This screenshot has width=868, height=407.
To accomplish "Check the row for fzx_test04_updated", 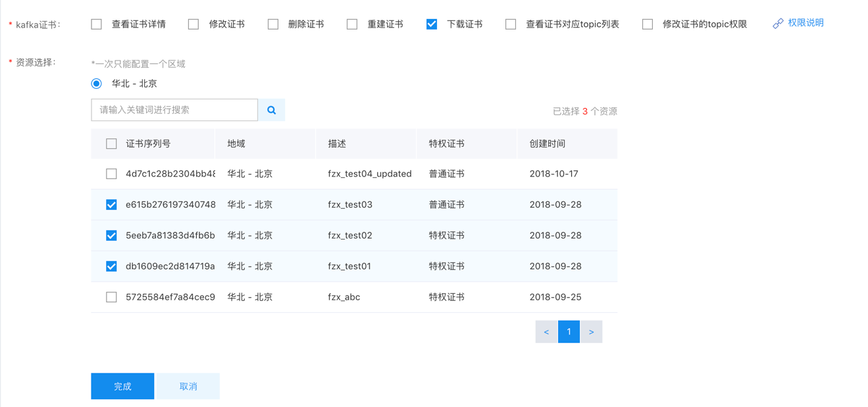I will click(x=111, y=174).
